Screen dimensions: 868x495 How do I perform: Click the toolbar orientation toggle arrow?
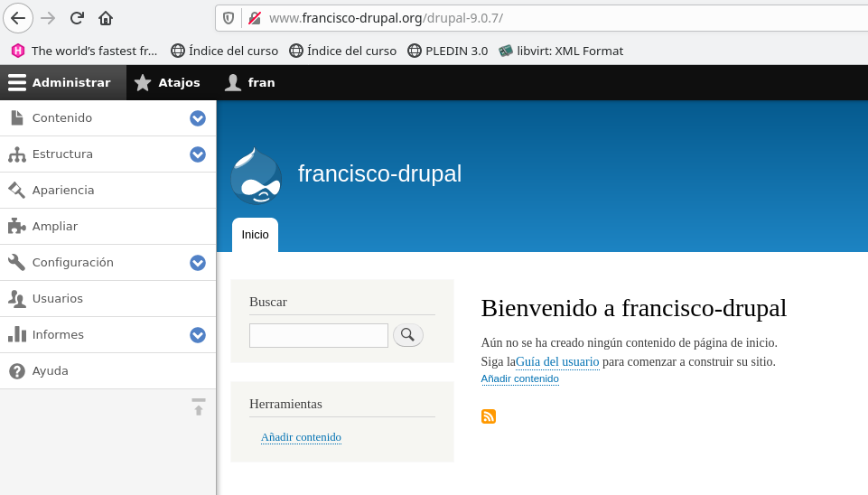[x=198, y=407]
